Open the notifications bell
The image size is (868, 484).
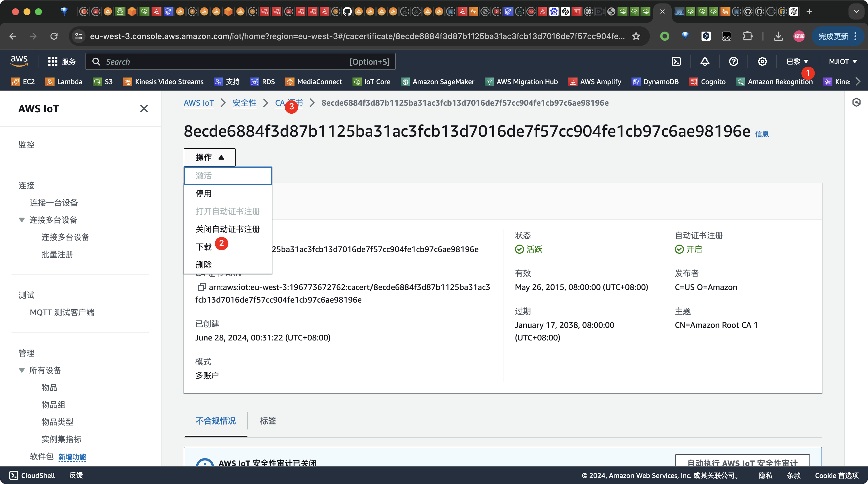click(x=705, y=62)
